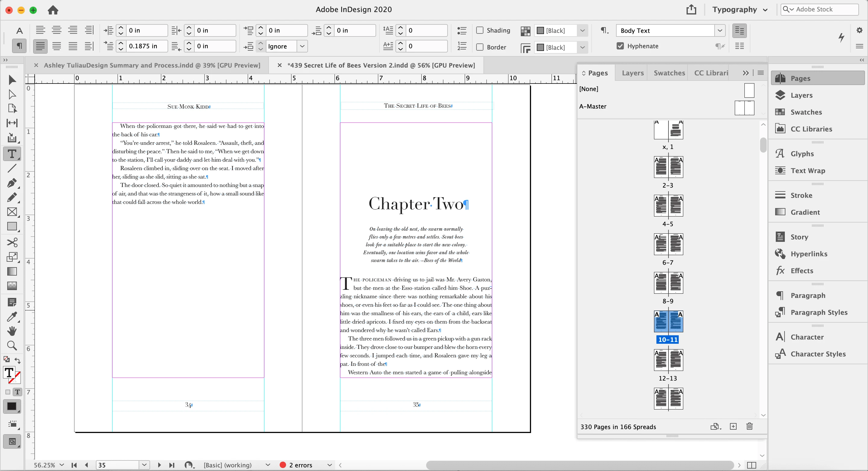Screen dimensions: 868x471
Task: Select the Gap tool
Action: point(12,123)
